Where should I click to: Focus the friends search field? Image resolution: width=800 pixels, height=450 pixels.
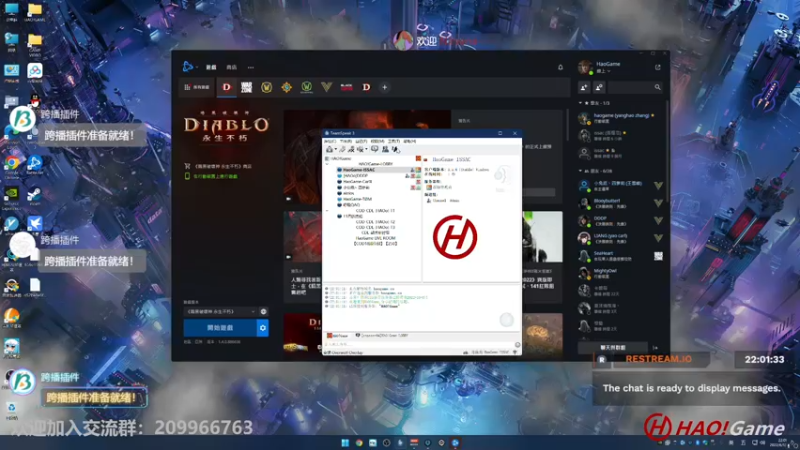[636, 87]
